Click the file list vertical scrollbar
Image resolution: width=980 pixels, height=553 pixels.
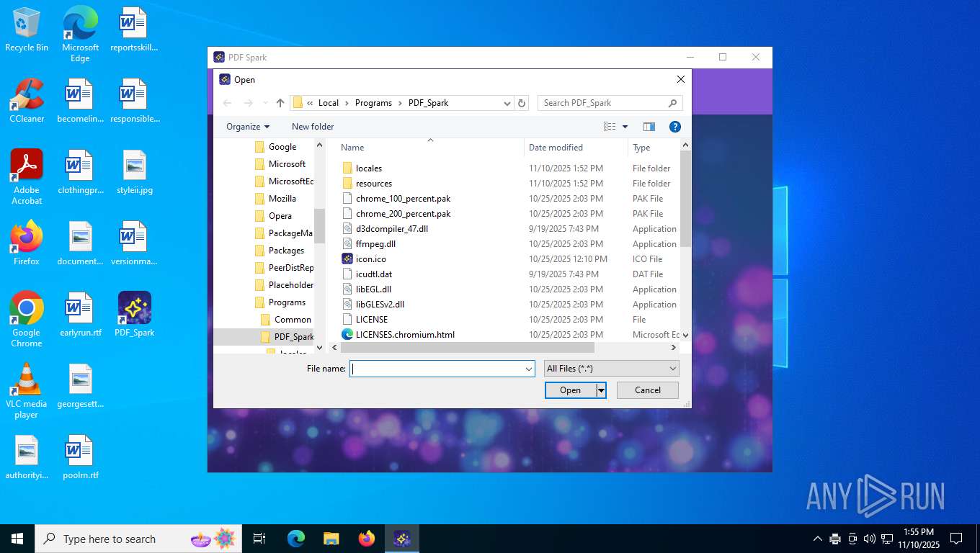685,199
